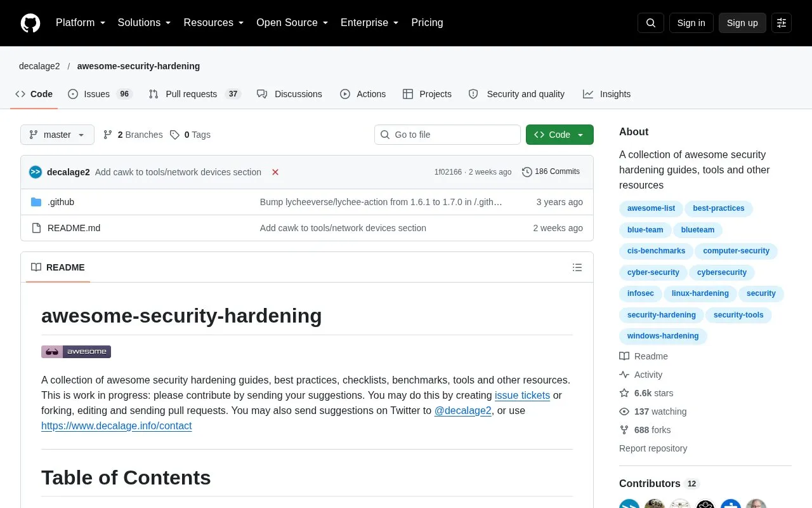Viewport: 812px width, 508px height.
Task: Open the .github folder
Action: 61,202
